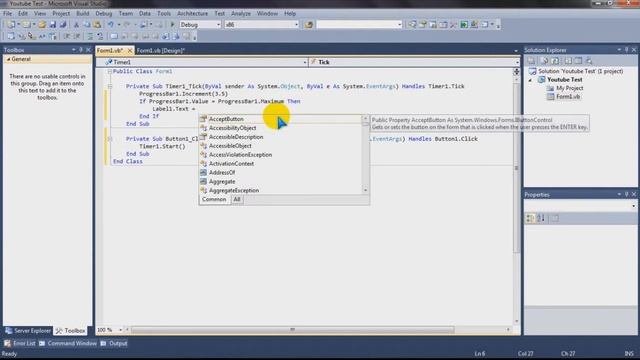This screenshot has width=640, height=360.
Task: Click the Increase Line Indent icon
Action: point(77,36)
